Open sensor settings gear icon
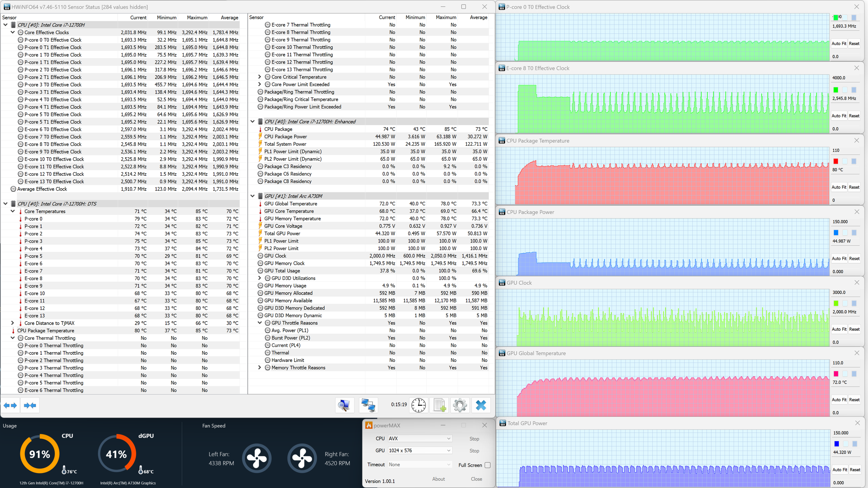The image size is (868, 488). click(460, 405)
